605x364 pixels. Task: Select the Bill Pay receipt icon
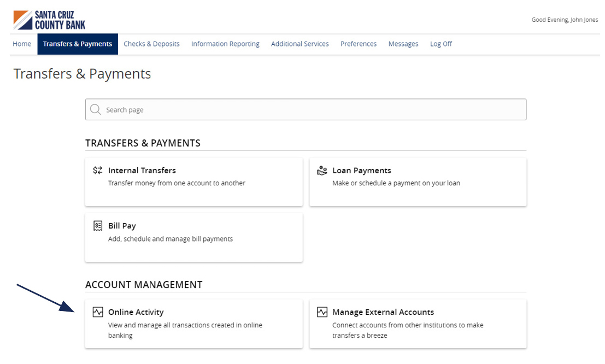tap(98, 225)
